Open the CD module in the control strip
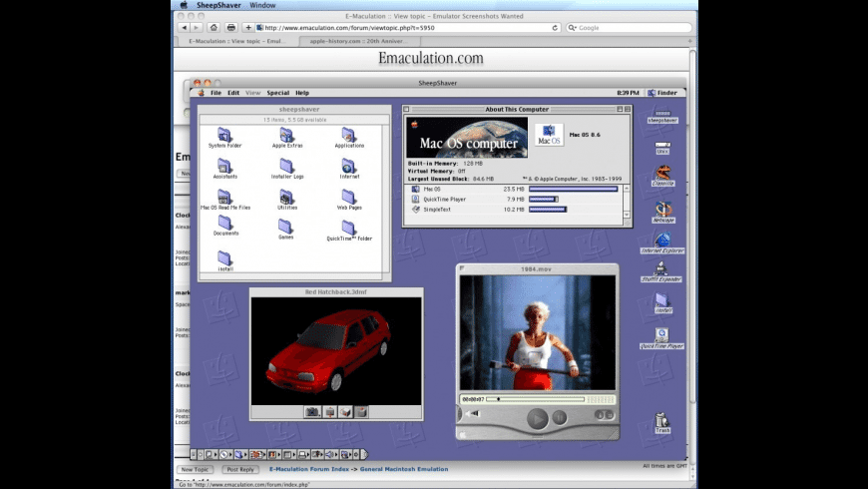 click(223, 454)
